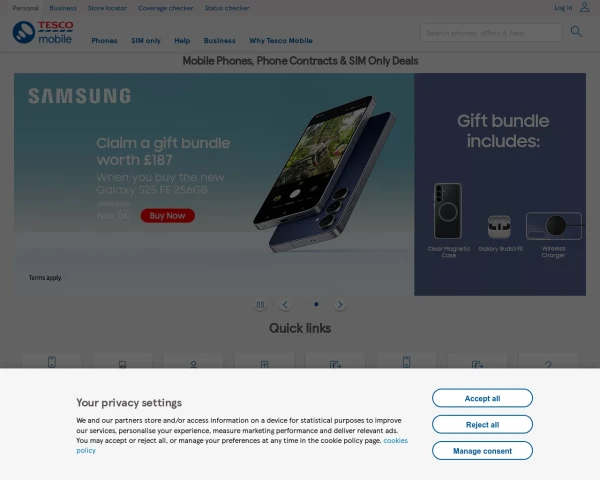Pause the carousel slideshow

pos(260,305)
